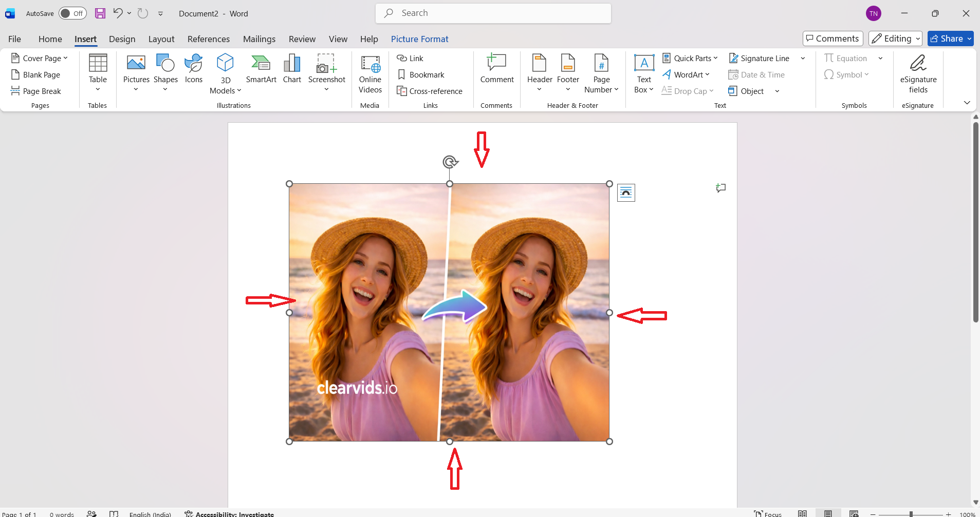Click the zoom slider in the status bar
The height and width of the screenshot is (517, 980).
911,514
